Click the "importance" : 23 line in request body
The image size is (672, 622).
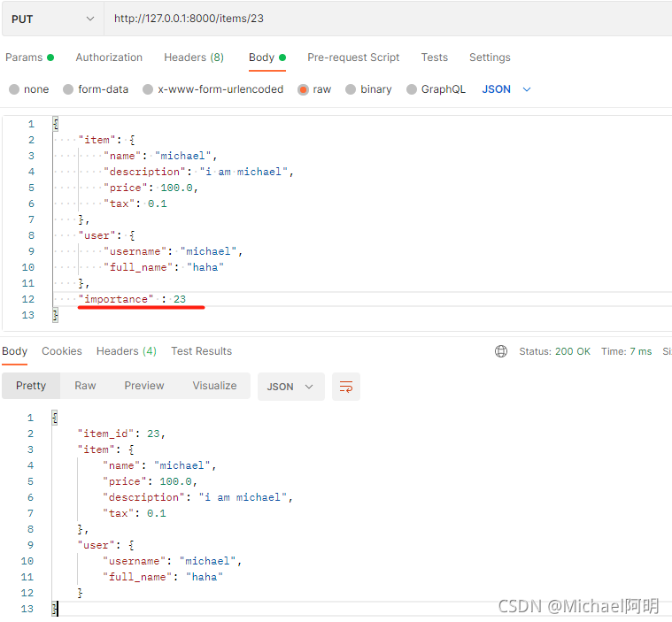132,299
